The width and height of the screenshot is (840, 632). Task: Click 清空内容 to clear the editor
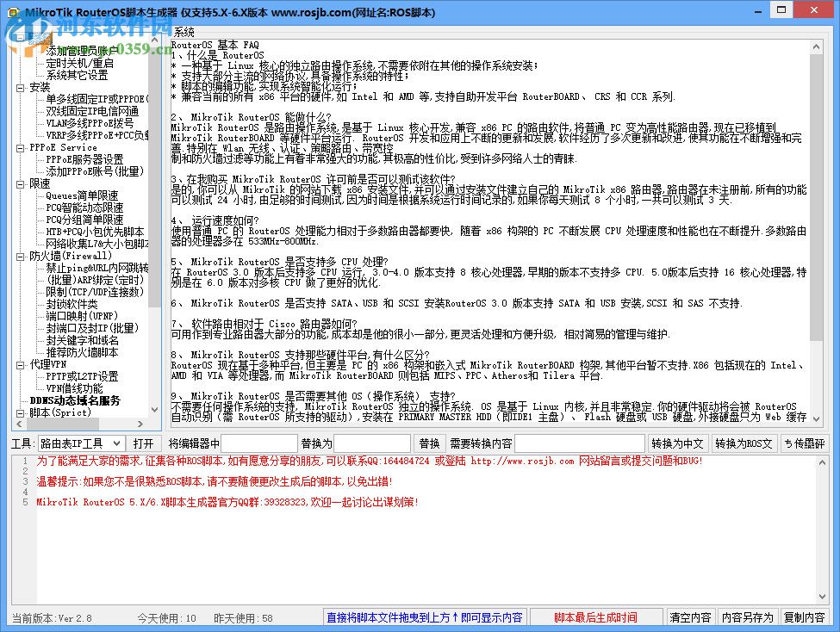690,617
